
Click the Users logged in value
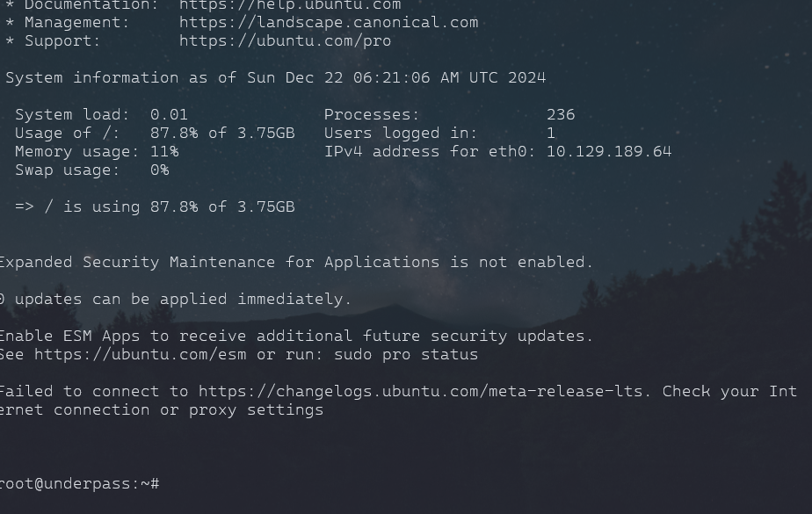[551, 134]
